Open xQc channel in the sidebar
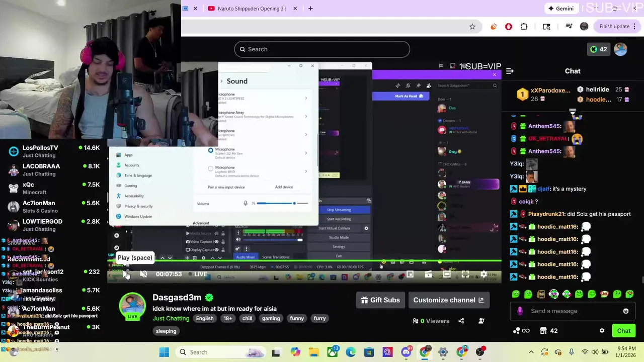Viewport: 644px width, 362px height. point(54,188)
